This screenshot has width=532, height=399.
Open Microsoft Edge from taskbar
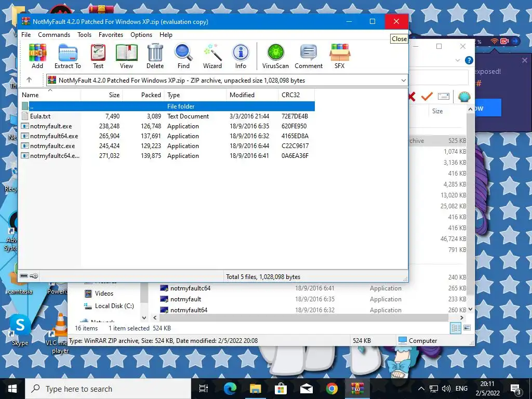(230, 389)
